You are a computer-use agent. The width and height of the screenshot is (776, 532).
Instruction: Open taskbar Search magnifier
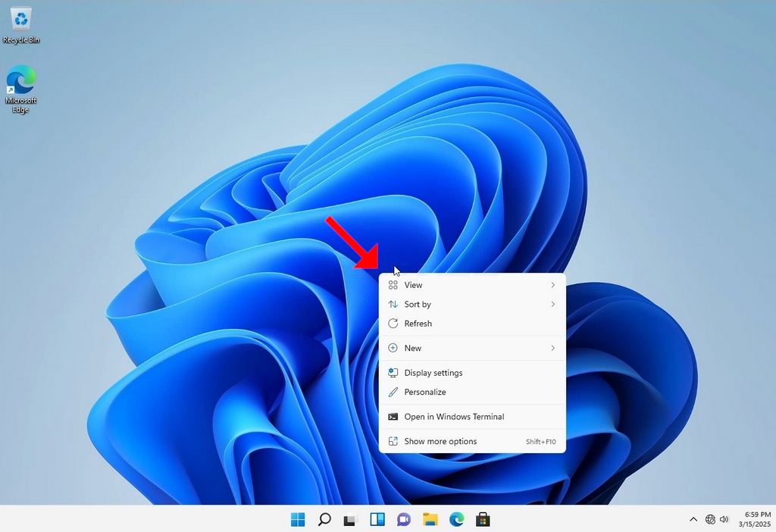pyautogui.click(x=324, y=519)
